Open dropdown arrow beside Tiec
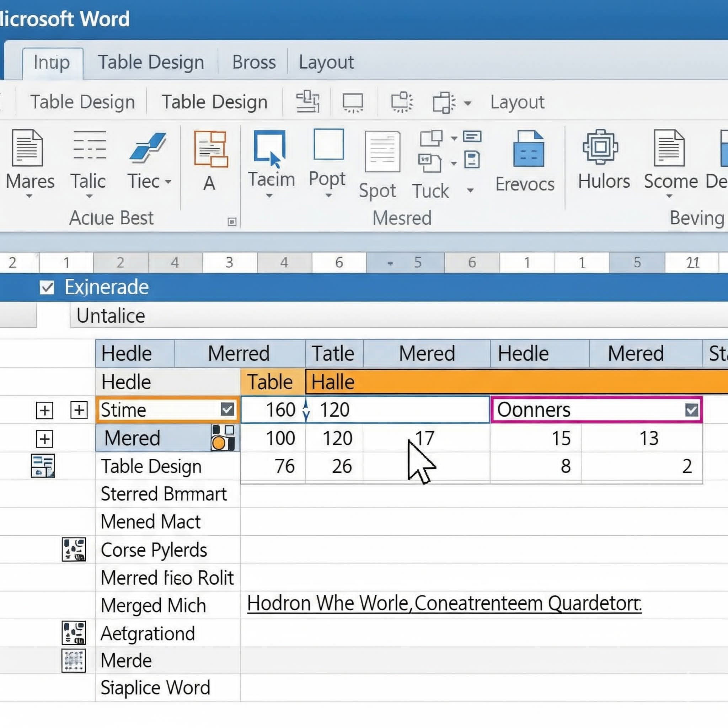Viewport: 728px width, 728px height. [168, 182]
